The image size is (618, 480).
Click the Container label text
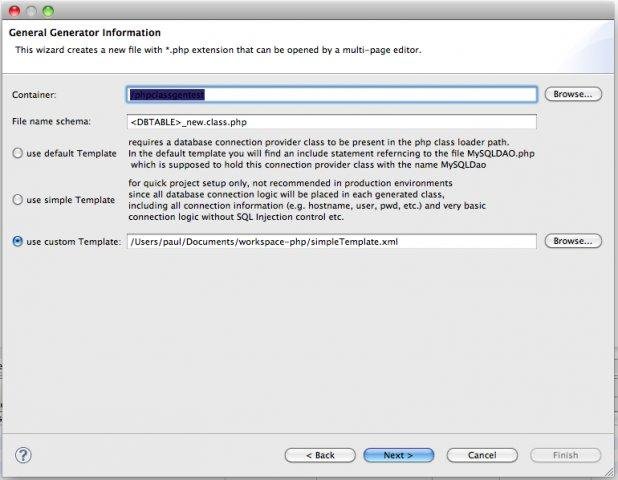pyautogui.click(x=35, y=94)
